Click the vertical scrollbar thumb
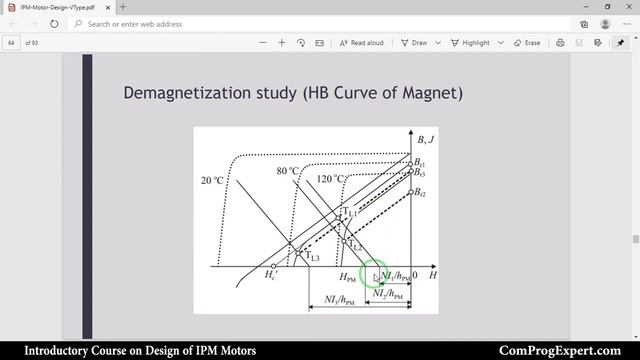 click(x=636, y=239)
